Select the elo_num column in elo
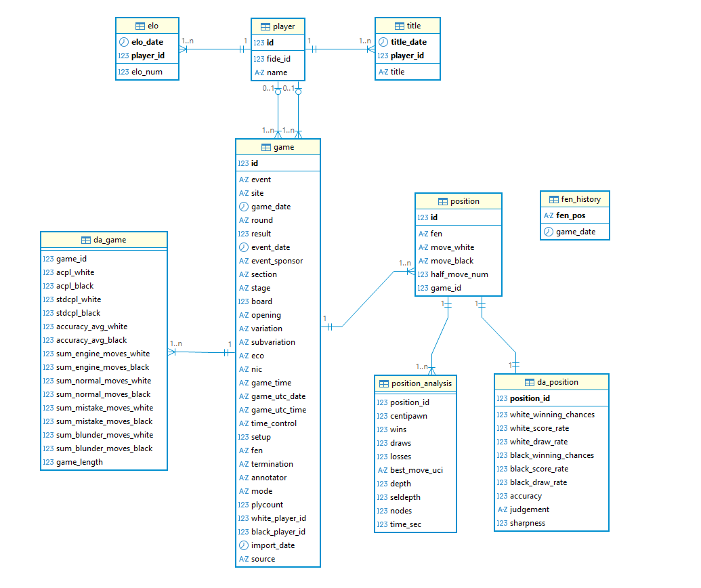 [x=147, y=72]
